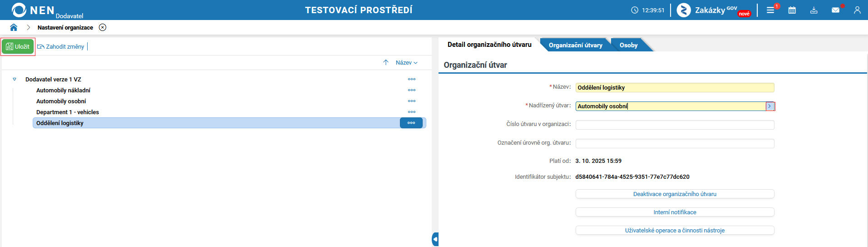The width and height of the screenshot is (868, 247).
Task: Click Deaktivace organizačního útvaru button
Action: (675, 194)
